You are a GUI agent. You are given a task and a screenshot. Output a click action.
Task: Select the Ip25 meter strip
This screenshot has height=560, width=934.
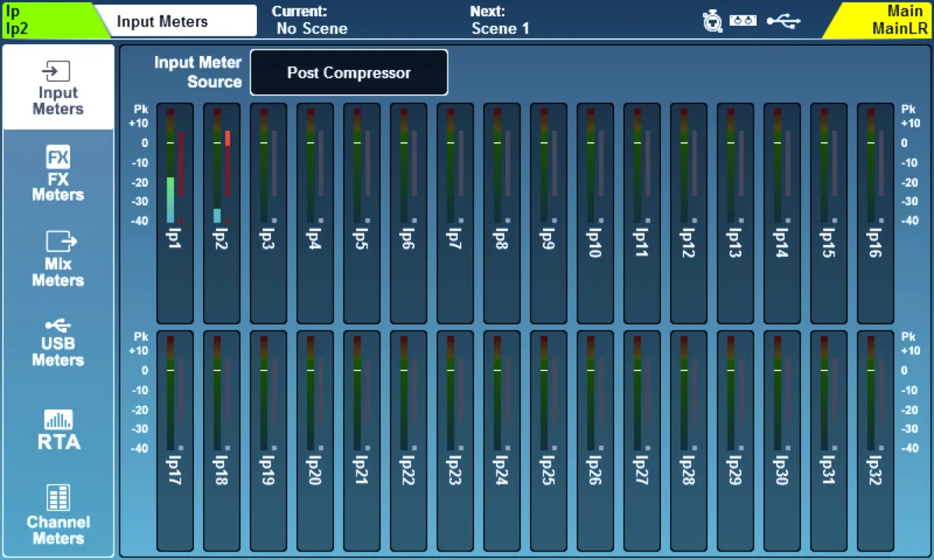pos(549,441)
